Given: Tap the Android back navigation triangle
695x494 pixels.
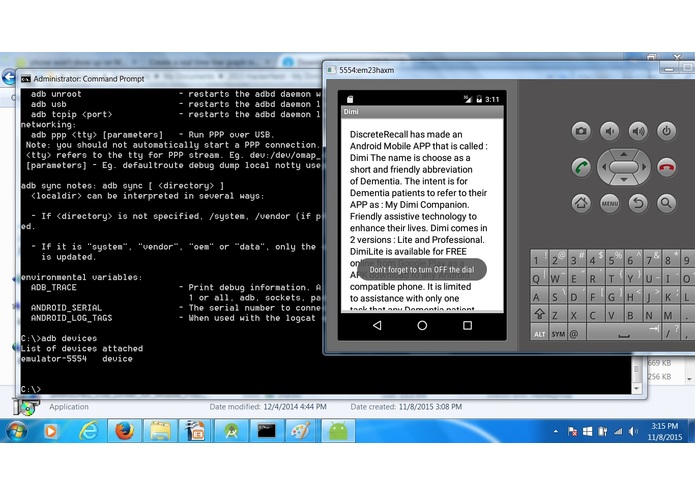Looking at the screenshot, I should pos(377,326).
